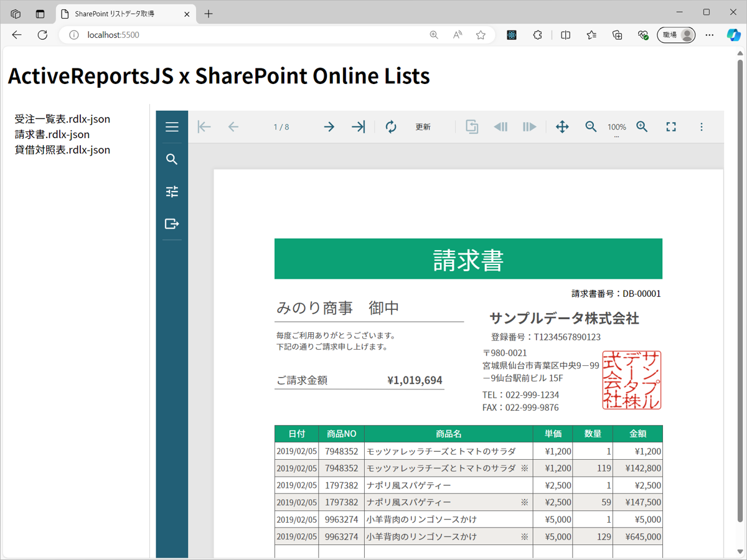The image size is (747, 560).
Task: Click the 登録番号：T1234567890123 text
Action: 546,337
